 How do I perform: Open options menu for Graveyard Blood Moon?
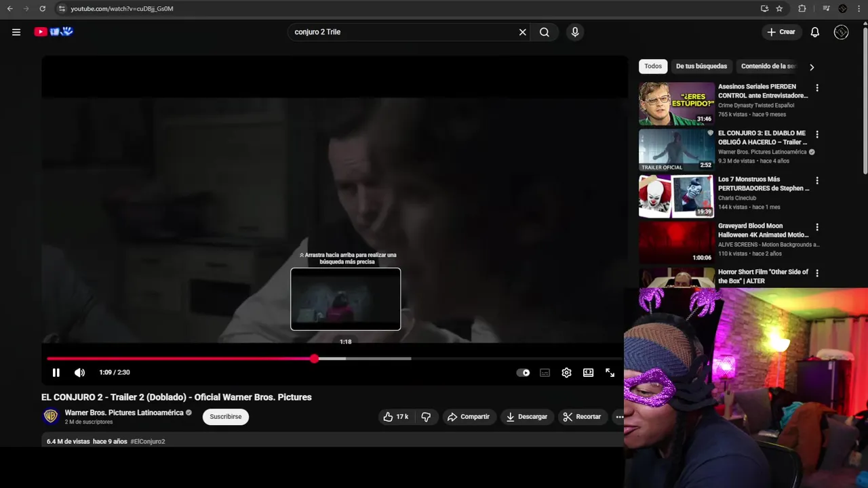click(x=817, y=227)
